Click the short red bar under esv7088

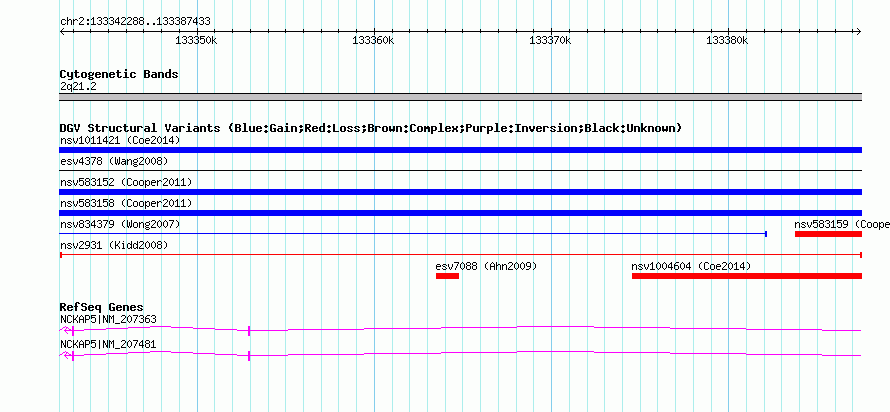447,276
